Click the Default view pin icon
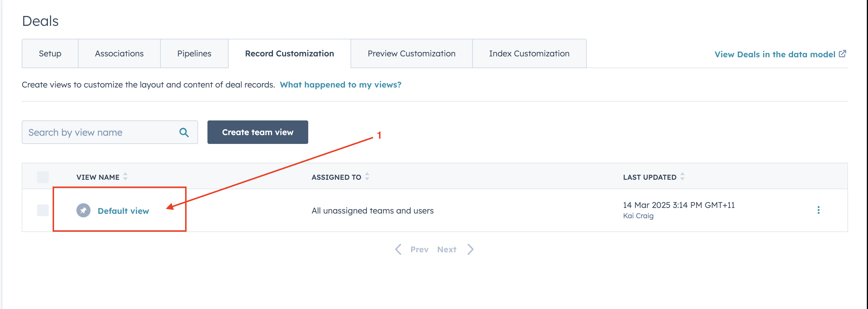The image size is (868, 309). [x=83, y=211]
